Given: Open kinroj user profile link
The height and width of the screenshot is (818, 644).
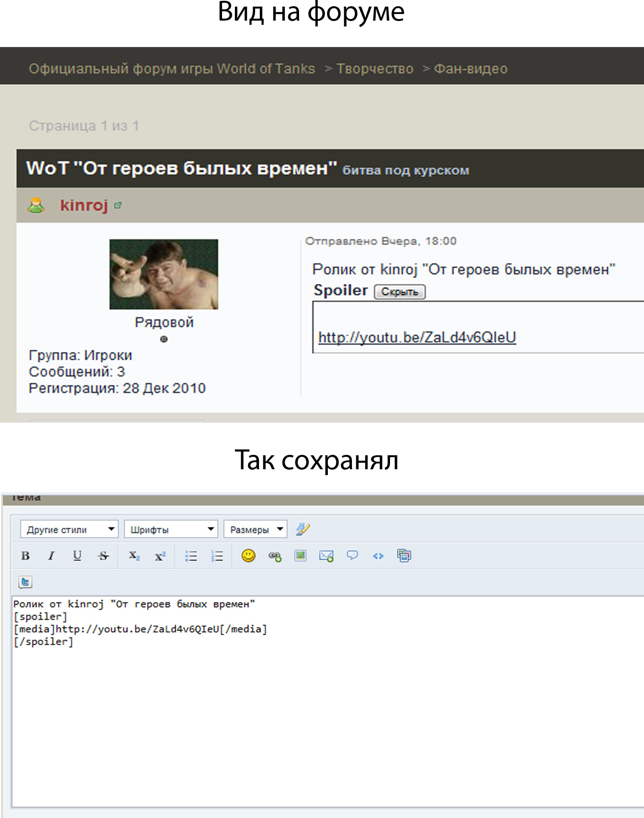Looking at the screenshot, I should [x=84, y=205].
